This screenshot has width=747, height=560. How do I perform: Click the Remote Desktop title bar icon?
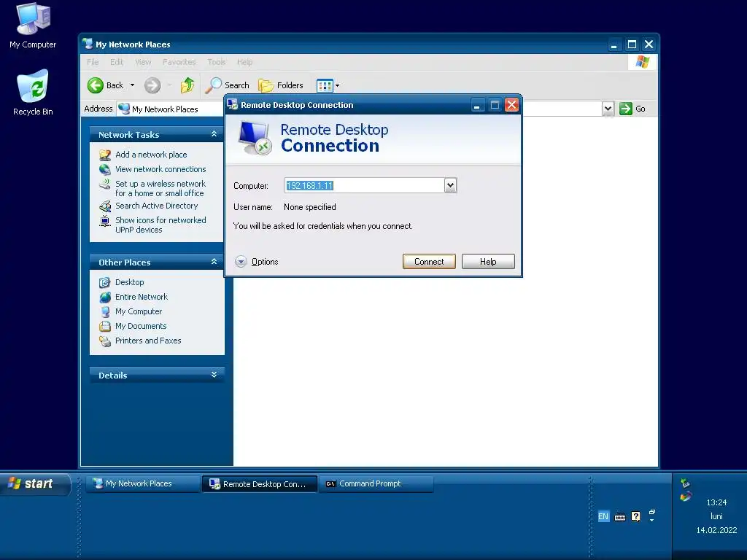[233, 104]
